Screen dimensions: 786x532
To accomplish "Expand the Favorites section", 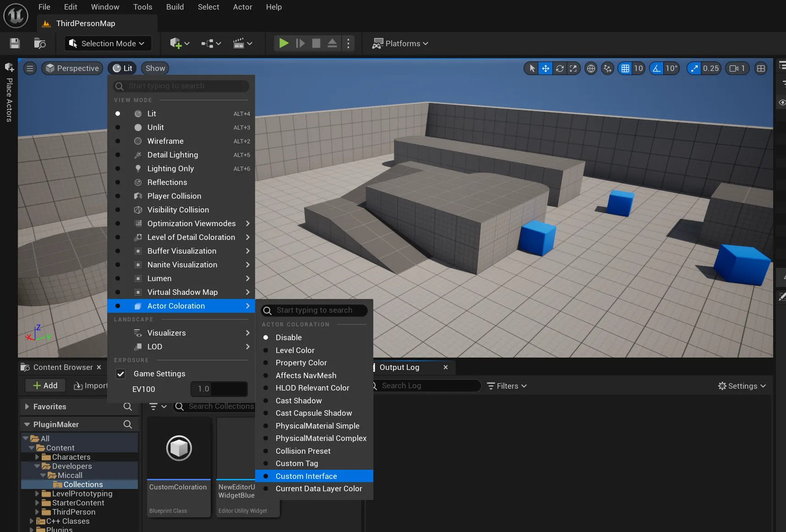I will coord(27,407).
